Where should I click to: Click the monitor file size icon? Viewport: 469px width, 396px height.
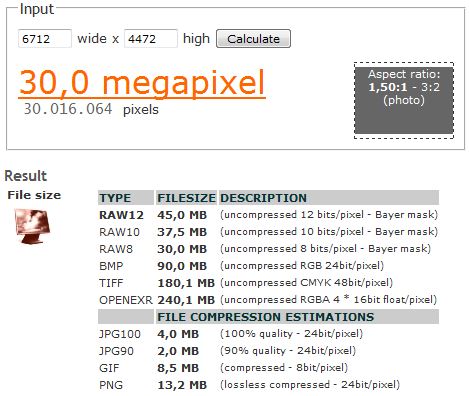[32, 227]
